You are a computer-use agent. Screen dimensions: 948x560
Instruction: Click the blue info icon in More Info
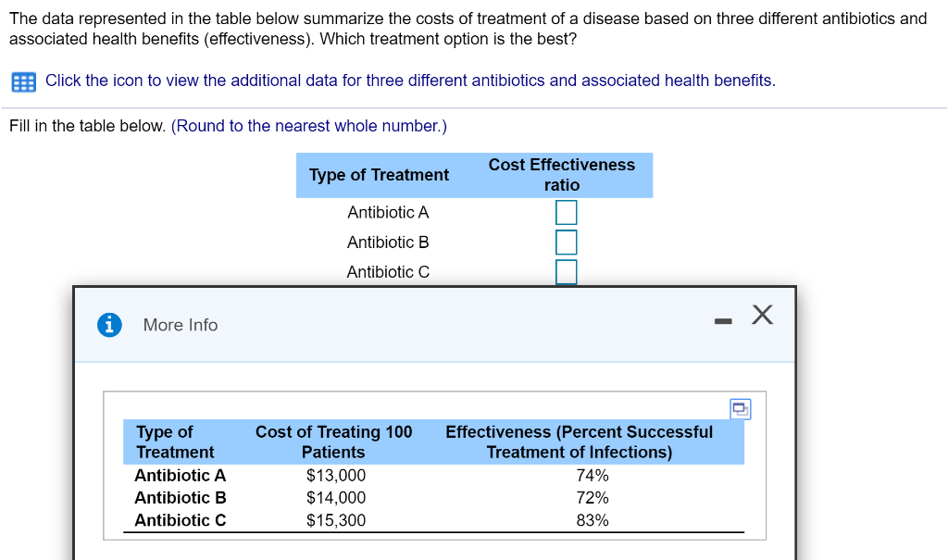point(109,325)
